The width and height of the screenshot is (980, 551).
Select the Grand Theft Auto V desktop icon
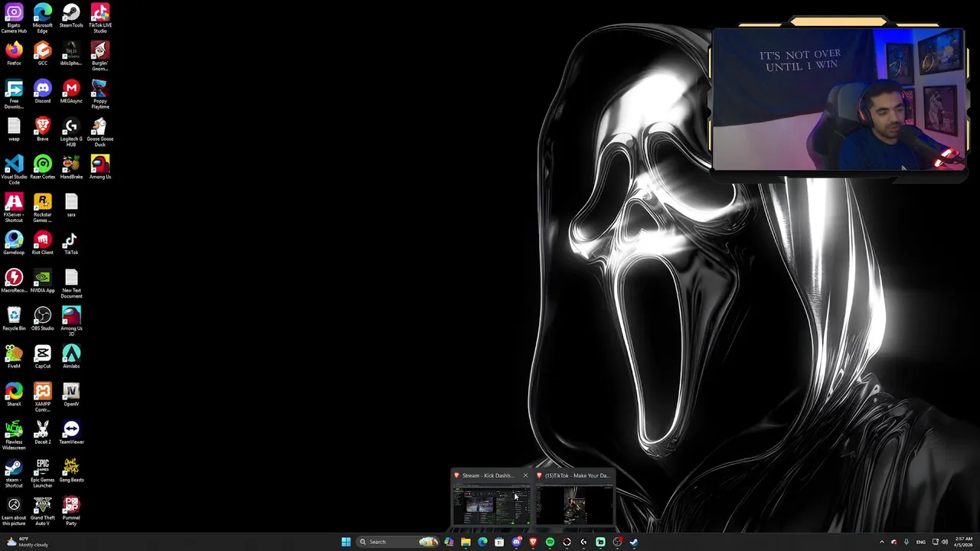[x=42, y=511]
